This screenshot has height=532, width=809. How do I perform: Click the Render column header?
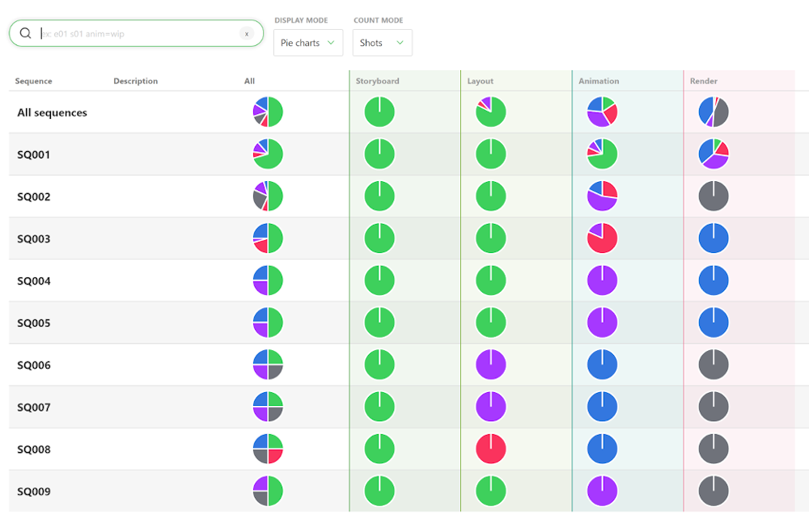pos(704,81)
